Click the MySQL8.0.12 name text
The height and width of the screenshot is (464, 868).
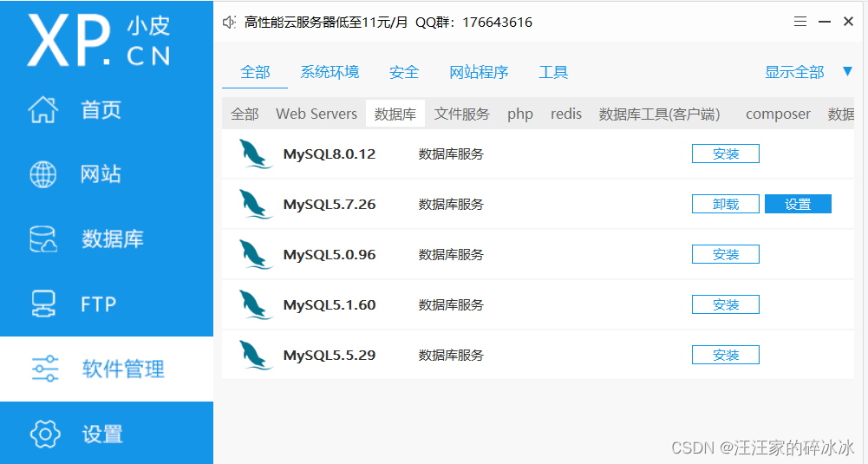[330, 154]
